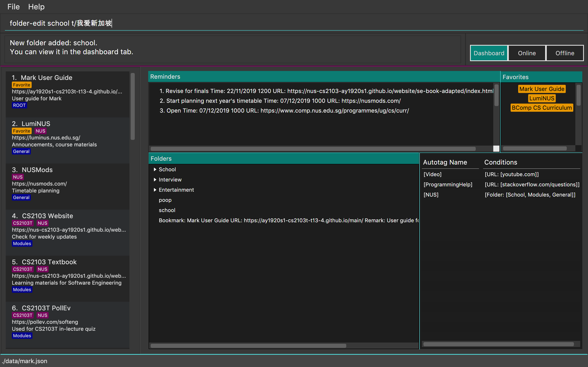Click the Reminders panel horizontal scrollbar
Viewport: 588px width, 367px height.
[x=313, y=149]
